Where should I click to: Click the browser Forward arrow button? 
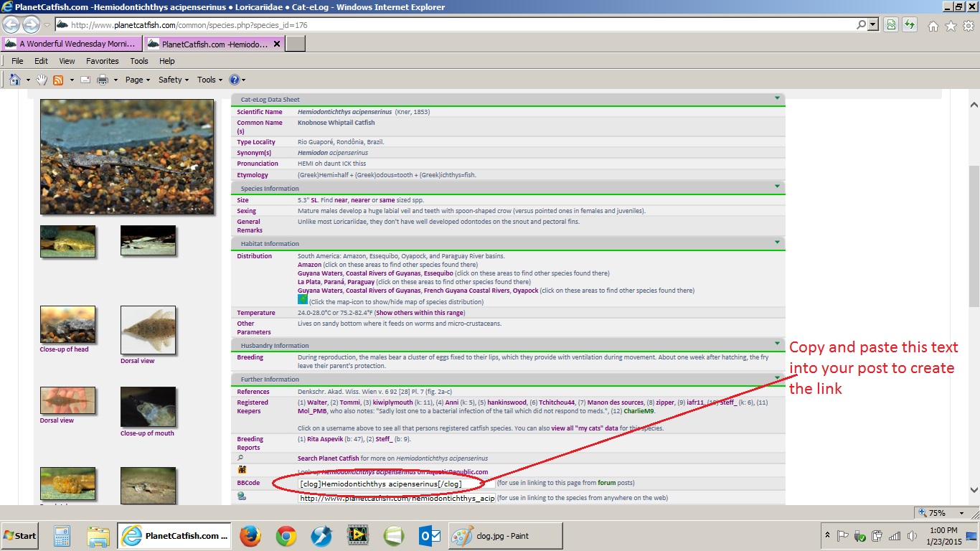[x=32, y=25]
